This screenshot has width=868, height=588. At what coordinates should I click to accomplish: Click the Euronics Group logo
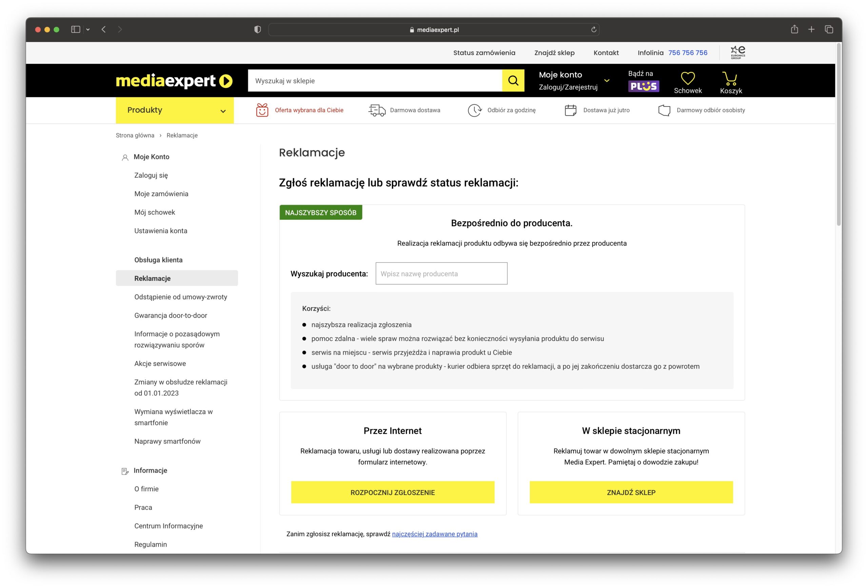click(738, 53)
